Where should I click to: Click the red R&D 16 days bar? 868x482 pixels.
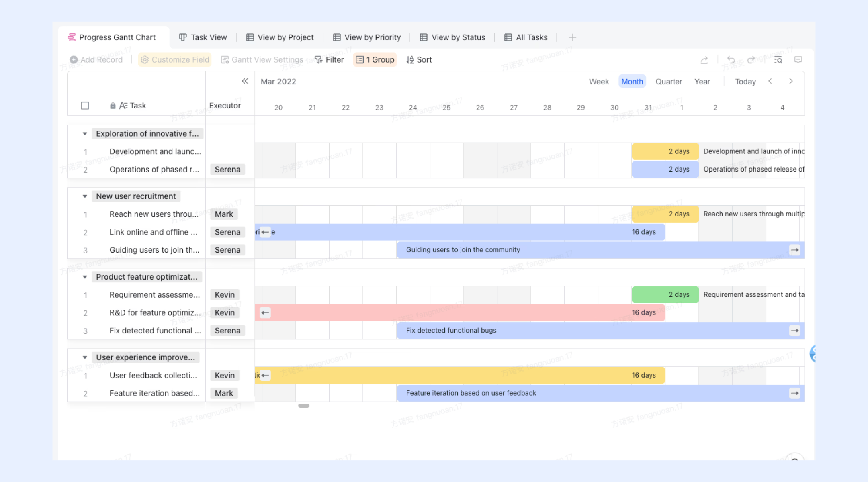point(460,312)
